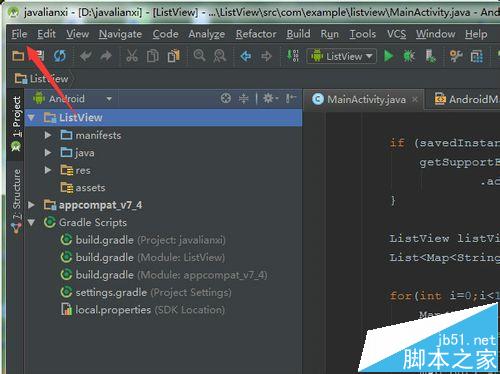500x374 pixels.
Task: Click the Undo arrow icon
Action: [86, 56]
